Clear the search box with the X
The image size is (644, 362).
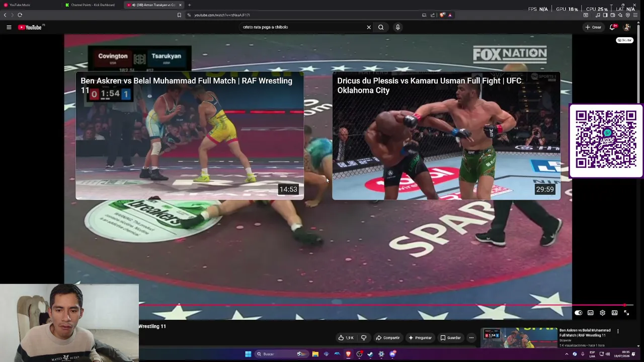click(369, 27)
